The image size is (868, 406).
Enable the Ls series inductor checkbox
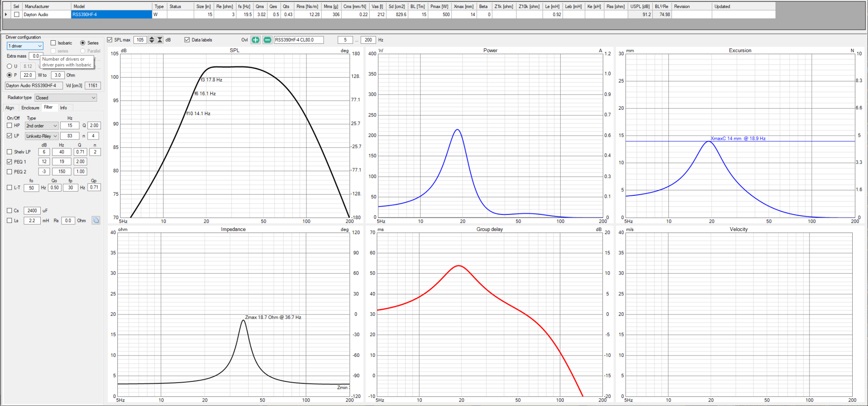[9, 220]
